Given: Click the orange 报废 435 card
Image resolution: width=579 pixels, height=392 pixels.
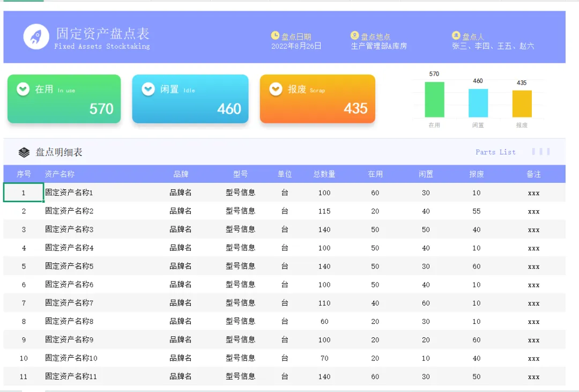Looking at the screenshot, I should [x=317, y=99].
